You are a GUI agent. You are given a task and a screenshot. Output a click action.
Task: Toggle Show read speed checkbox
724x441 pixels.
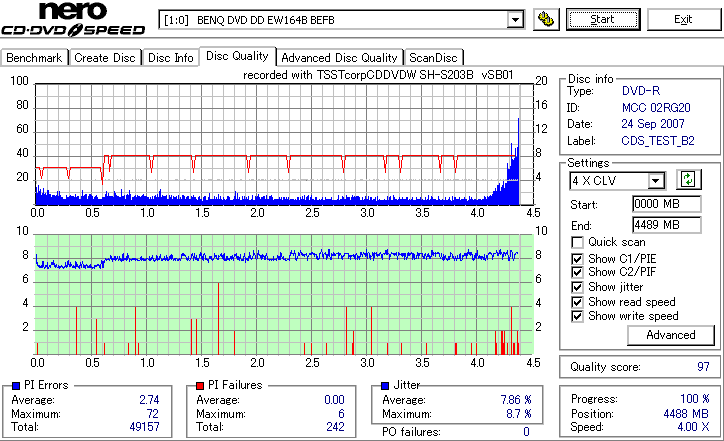click(x=577, y=302)
